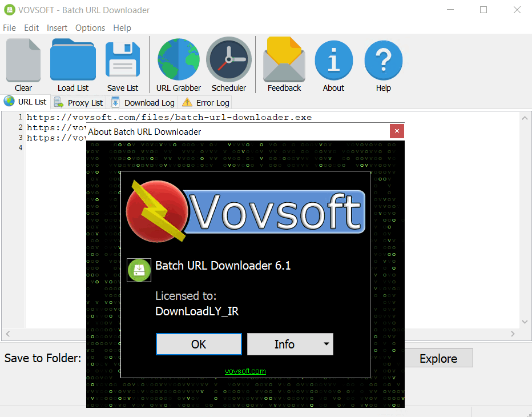Switch to the Error Log tab
The height and width of the screenshot is (417, 532).
pos(205,103)
